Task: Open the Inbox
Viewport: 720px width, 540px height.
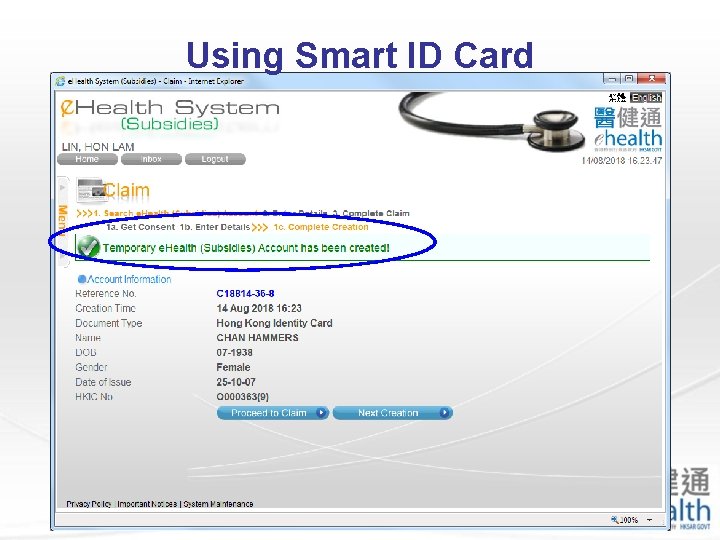Action: [151, 159]
